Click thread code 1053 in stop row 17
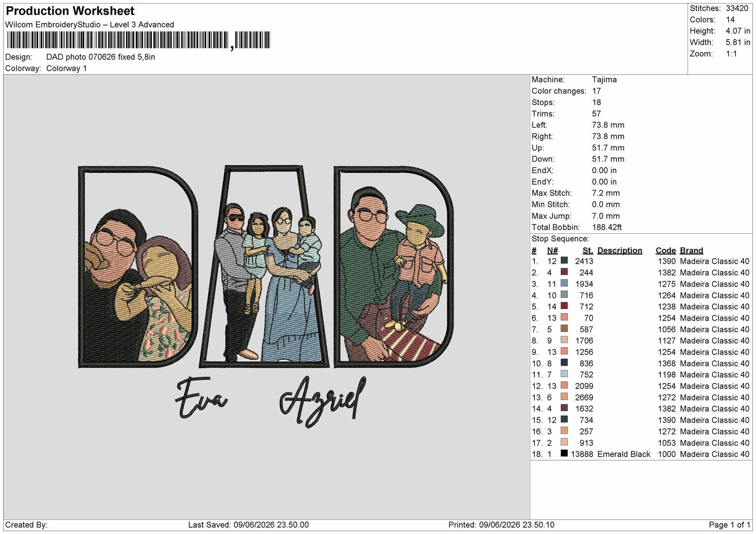 pyautogui.click(x=667, y=443)
